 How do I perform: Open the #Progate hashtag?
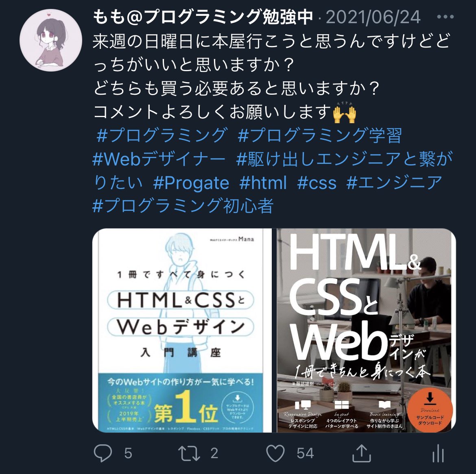pyautogui.click(x=191, y=183)
